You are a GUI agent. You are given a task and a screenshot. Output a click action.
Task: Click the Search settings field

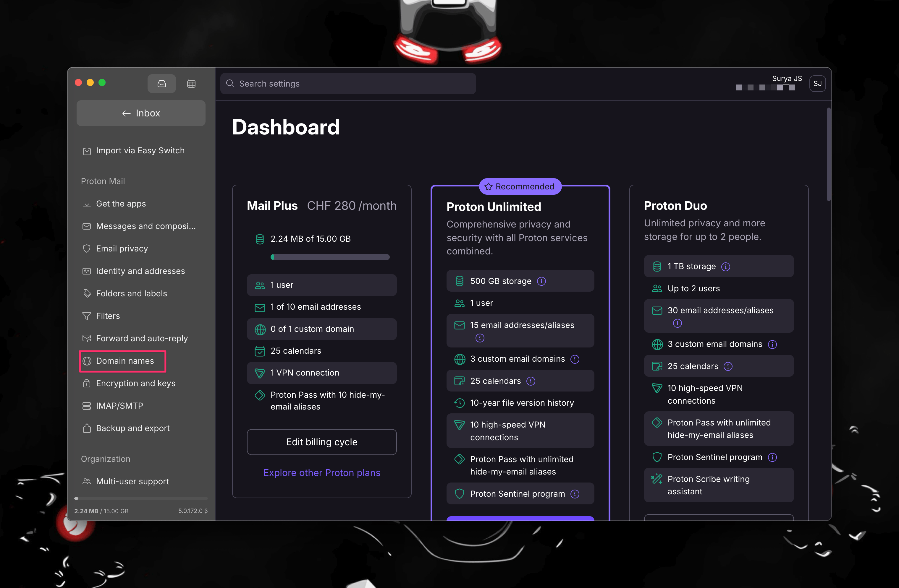[348, 83]
